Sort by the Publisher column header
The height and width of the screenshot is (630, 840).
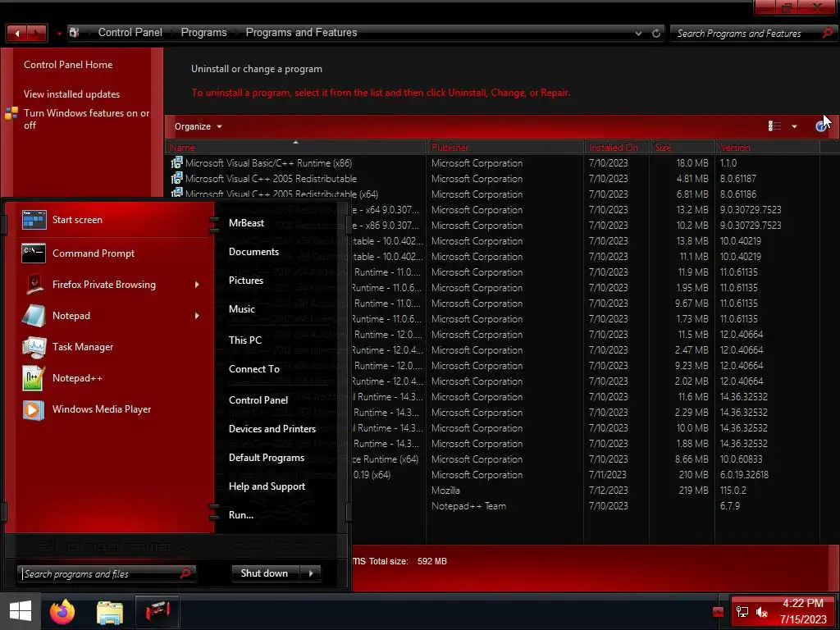pos(505,148)
